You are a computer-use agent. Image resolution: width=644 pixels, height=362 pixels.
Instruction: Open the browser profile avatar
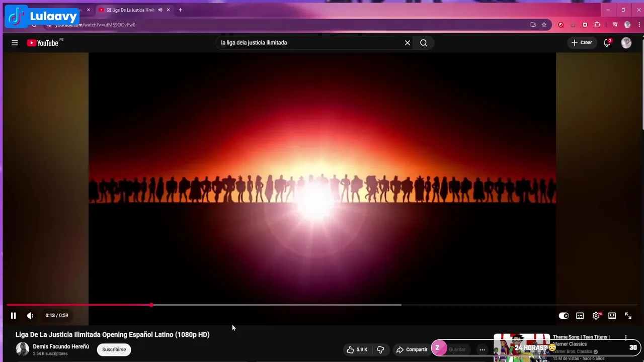point(627,25)
